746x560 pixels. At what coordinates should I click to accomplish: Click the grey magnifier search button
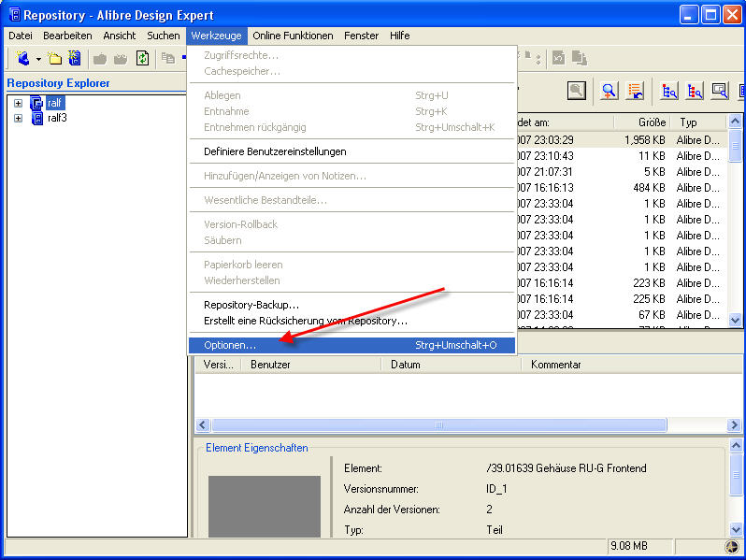577,90
